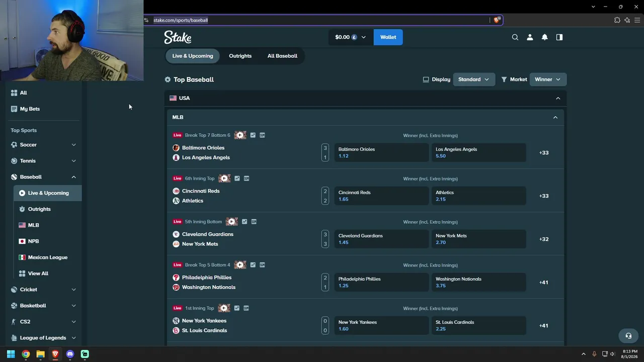Play the Guardians vs Mets live stream
The width and height of the screenshot is (644, 362).
[x=231, y=222]
